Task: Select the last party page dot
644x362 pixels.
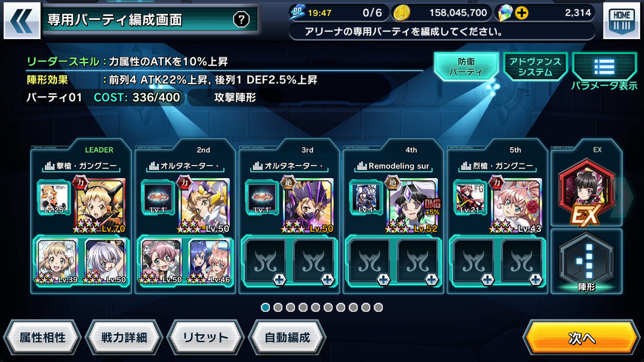Action: pos(378,307)
